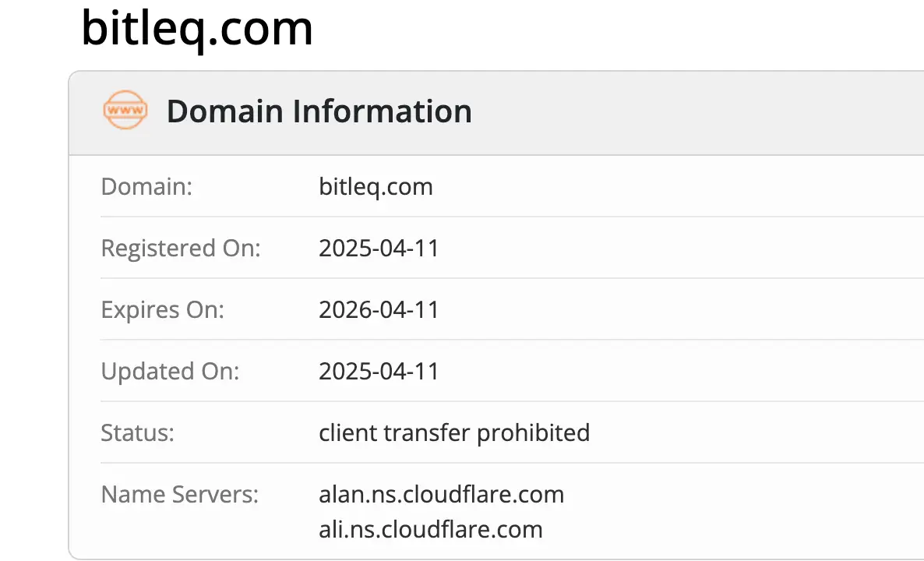924x561 pixels.
Task: Click the Domain: field label
Action: point(146,187)
